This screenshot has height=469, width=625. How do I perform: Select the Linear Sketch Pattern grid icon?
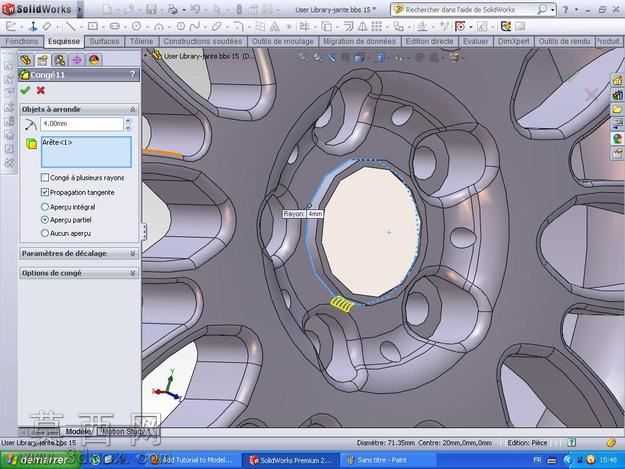click(376, 27)
